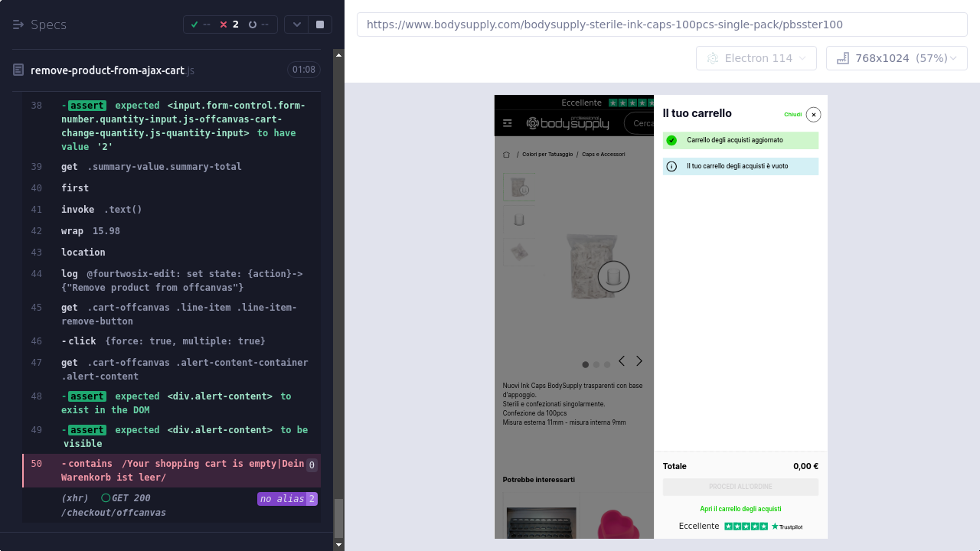Go to next product image arrow
The width and height of the screenshot is (980, 551).
coord(639,361)
